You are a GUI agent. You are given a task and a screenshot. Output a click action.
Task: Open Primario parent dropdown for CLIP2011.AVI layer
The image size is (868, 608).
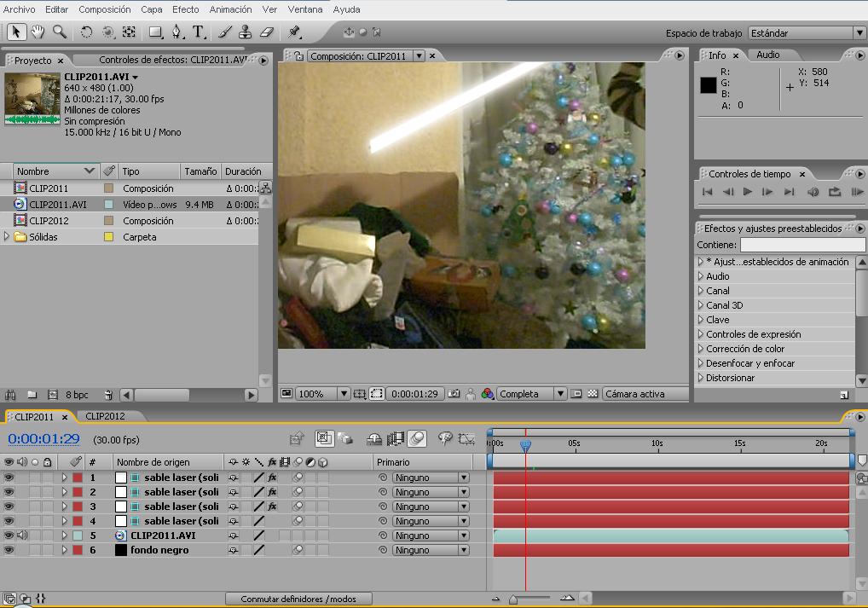click(x=431, y=536)
